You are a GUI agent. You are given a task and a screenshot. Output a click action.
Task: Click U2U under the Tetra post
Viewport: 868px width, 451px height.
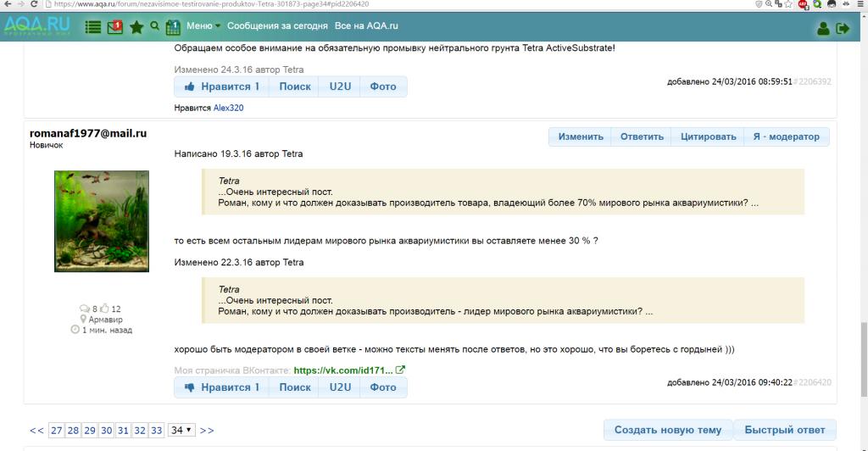(340, 86)
